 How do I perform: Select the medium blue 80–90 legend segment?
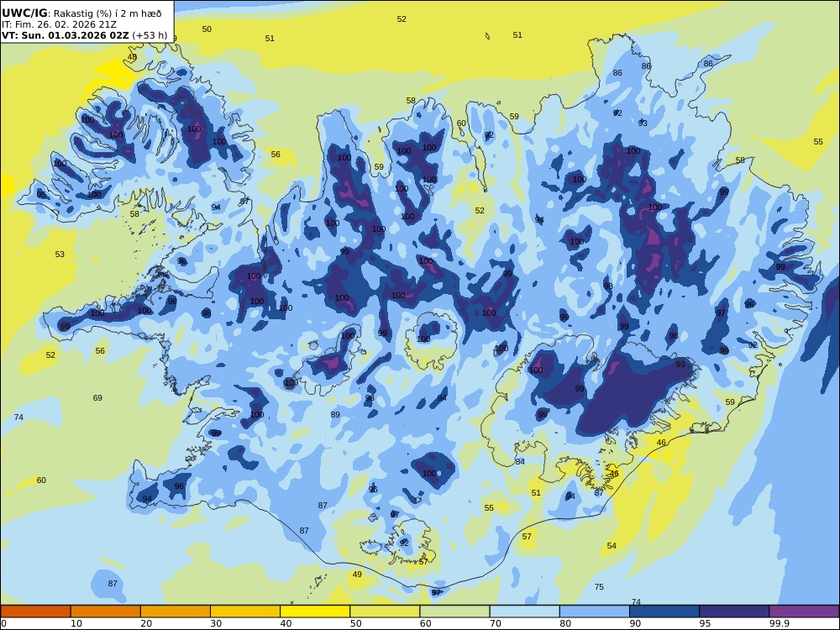coord(594,612)
